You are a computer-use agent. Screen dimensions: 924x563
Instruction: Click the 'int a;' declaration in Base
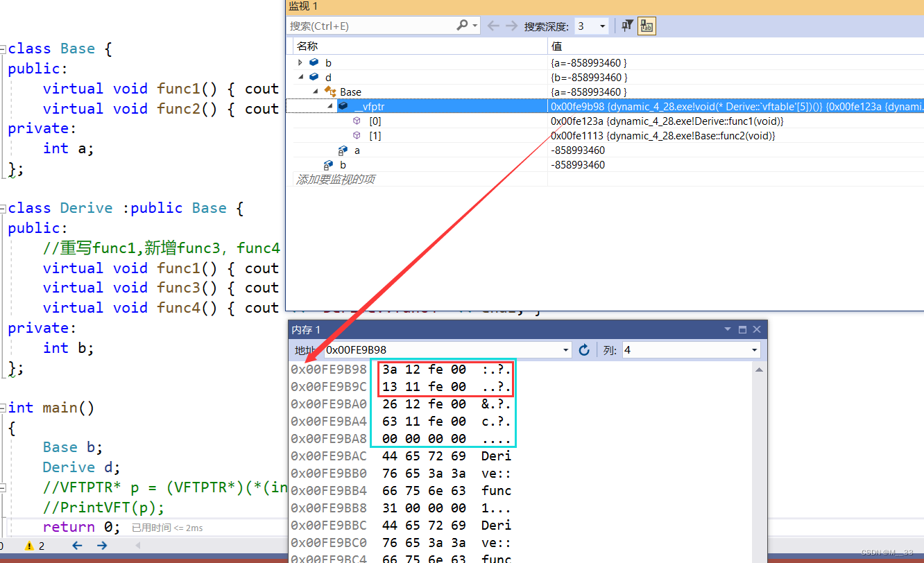[x=68, y=148]
